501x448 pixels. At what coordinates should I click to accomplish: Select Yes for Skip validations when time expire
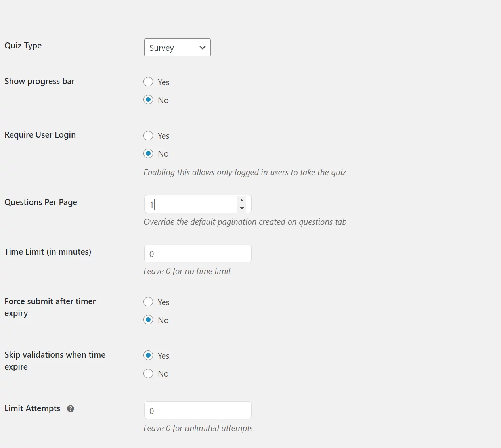[148, 355]
